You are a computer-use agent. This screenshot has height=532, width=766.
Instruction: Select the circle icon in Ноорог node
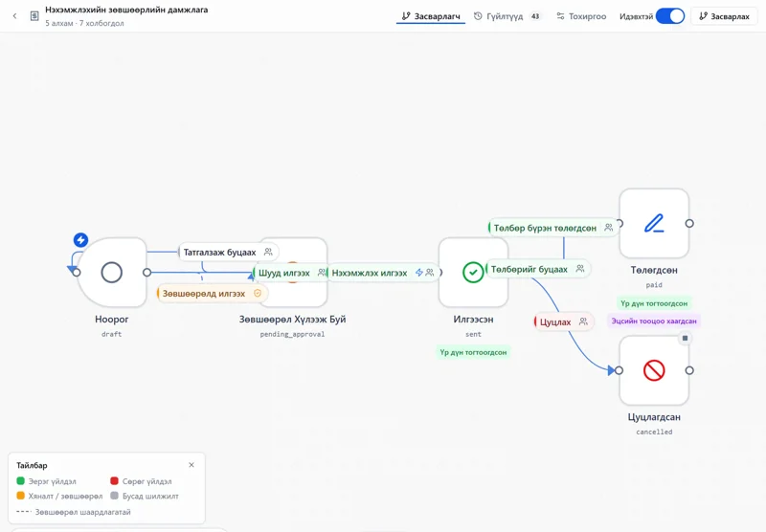(111, 273)
